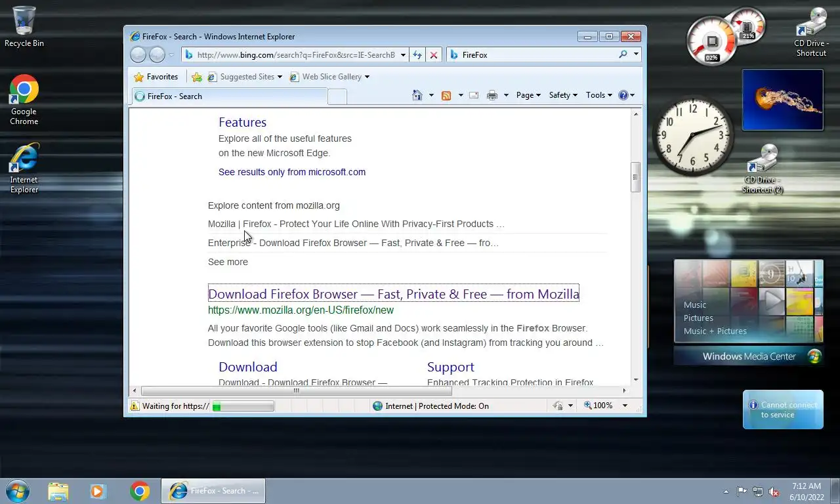840x504 pixels.
Task: Click the vertical scrollbar down arrow
Action: pyautogui.click(x=635, y=380)
